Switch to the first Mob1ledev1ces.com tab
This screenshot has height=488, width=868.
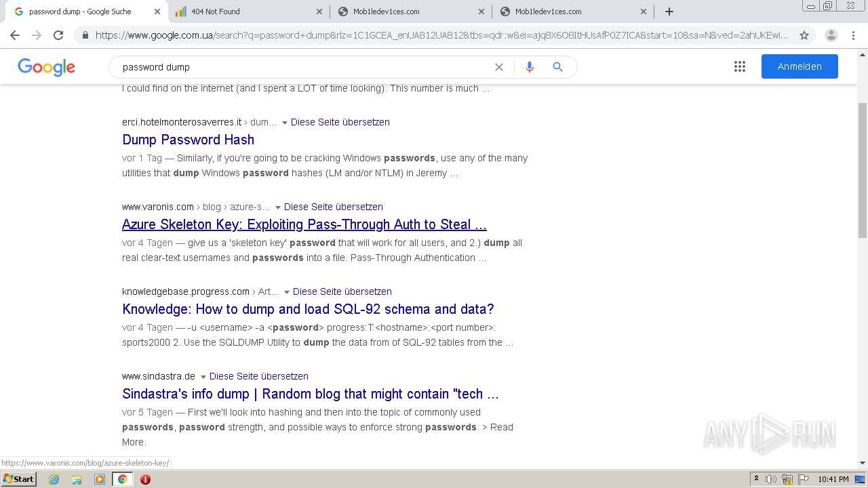click(410, 12)
